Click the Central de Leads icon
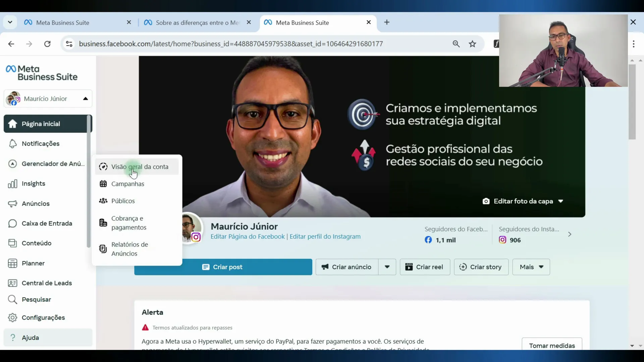The width and height of the screenshot is (644, 362). (x=12, y=283)
